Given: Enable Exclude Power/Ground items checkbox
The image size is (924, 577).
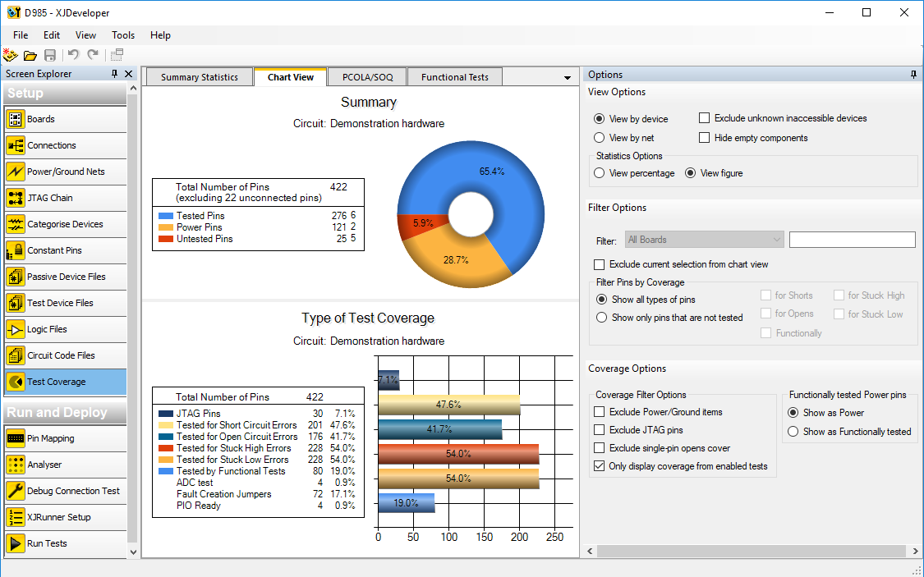Looking at the screenshot, I should [600, 412].
